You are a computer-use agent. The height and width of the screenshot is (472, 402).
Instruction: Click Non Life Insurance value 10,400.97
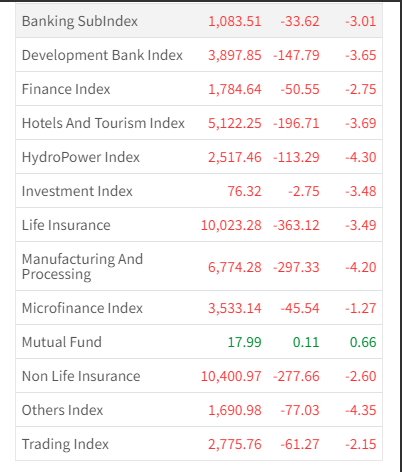point(231,376)
